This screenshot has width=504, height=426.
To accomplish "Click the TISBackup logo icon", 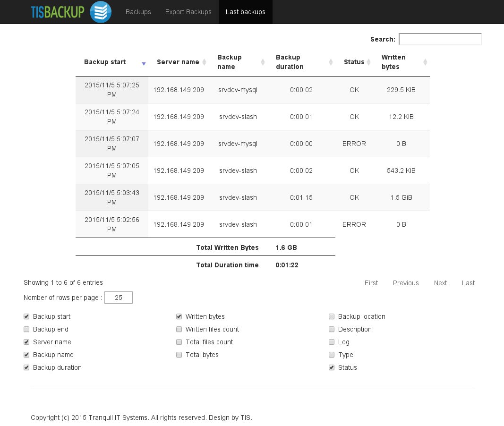I will [x=101, y=12].
